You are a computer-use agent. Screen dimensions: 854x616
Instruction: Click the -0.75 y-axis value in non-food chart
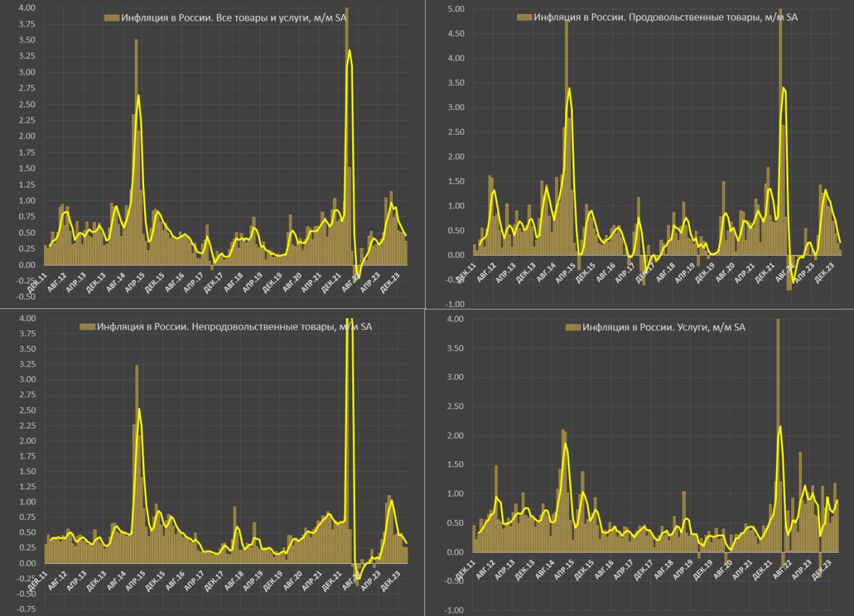coord(25,609)
